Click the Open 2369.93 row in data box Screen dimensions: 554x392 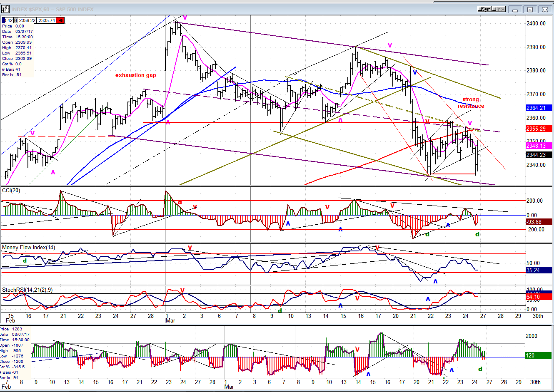17,42
